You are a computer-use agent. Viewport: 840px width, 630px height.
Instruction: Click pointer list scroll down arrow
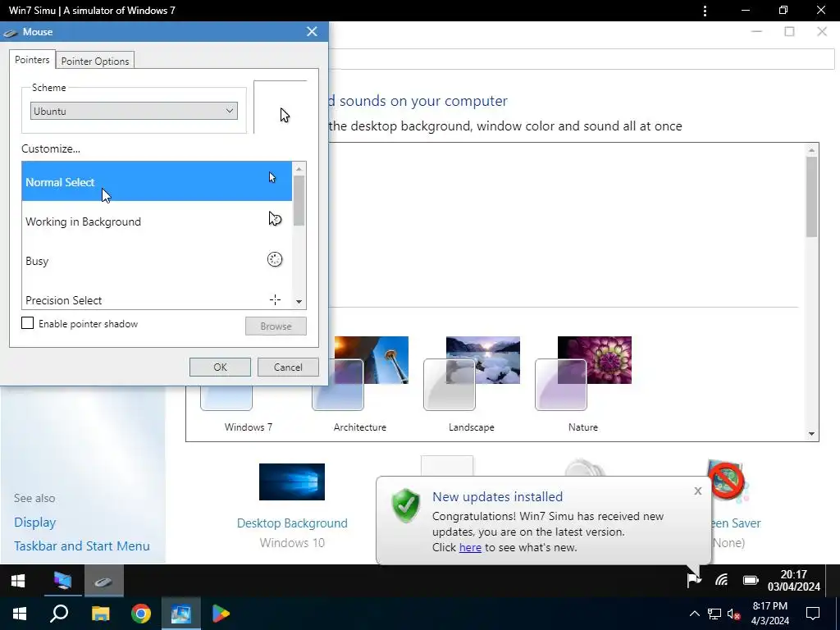point(299,302)
